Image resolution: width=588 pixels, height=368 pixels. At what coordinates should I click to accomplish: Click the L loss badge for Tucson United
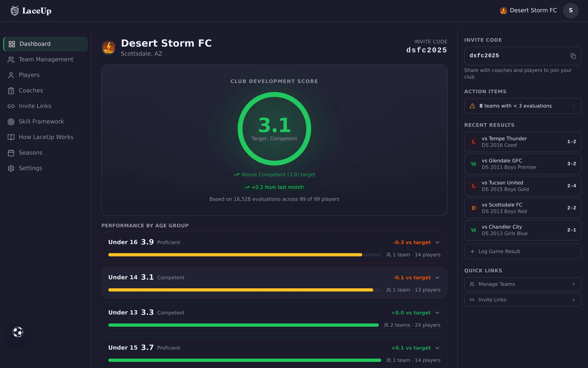[x=474, y=186]
